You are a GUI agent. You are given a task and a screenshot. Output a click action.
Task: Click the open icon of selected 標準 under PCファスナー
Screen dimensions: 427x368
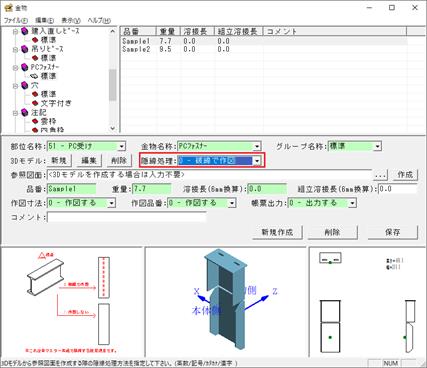[35, 76]
